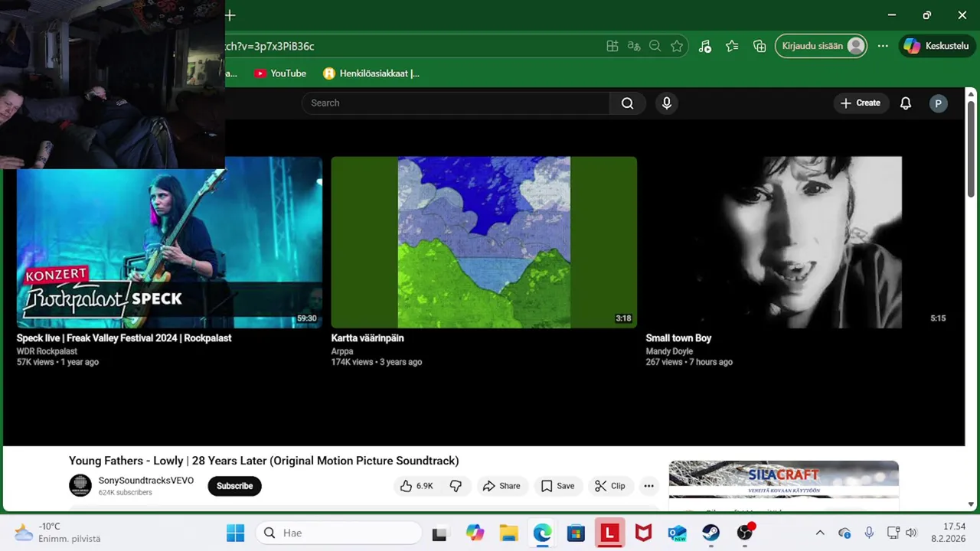Open OBS Studio from the taskbar
The image size is (980, 551).
click(745, 533)
